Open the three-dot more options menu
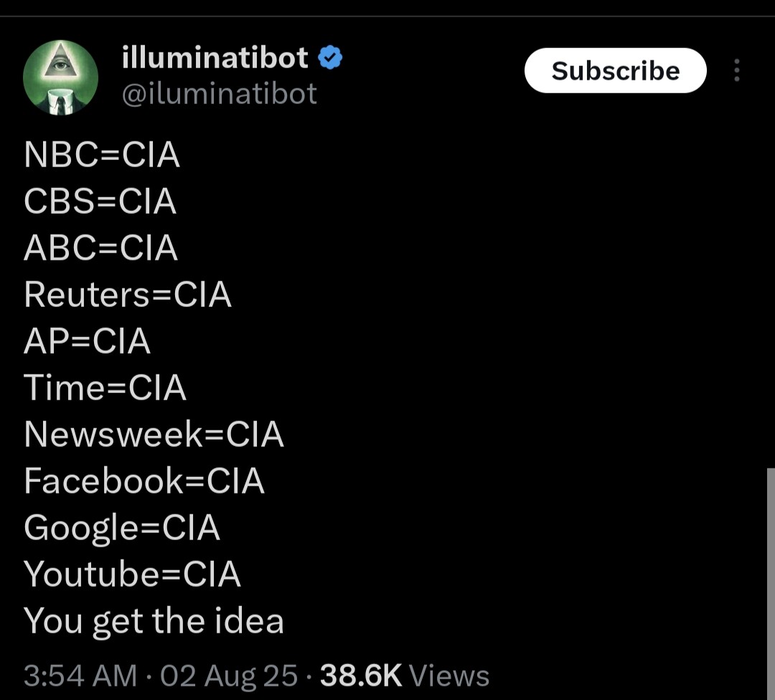Viewport: 775px width, 700px height. coord(736,70)
